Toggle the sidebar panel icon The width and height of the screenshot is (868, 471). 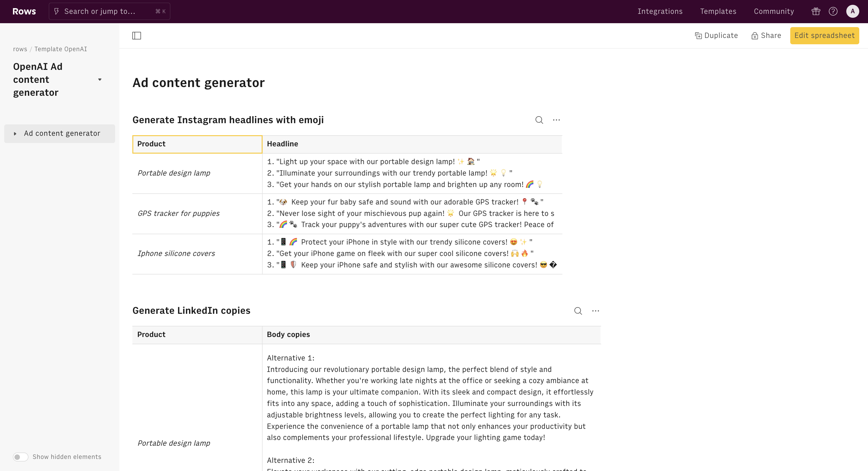point(137,36)
